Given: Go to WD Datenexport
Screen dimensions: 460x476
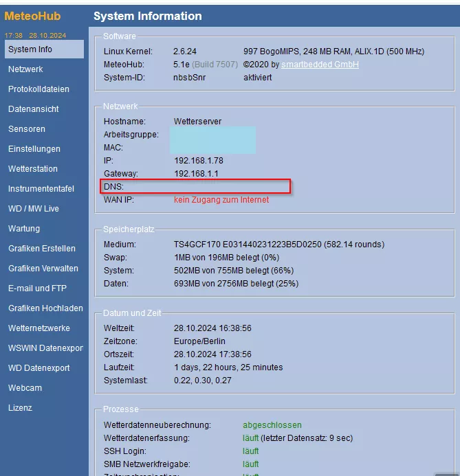Looking at the screenshot, I should tap(39, 368).
